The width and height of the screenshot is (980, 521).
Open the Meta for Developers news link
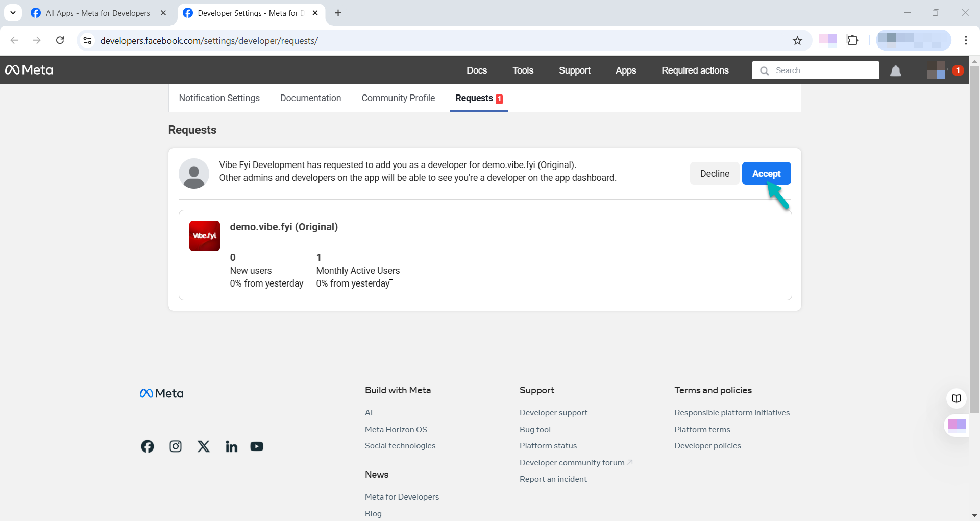[x=402, y=497]
